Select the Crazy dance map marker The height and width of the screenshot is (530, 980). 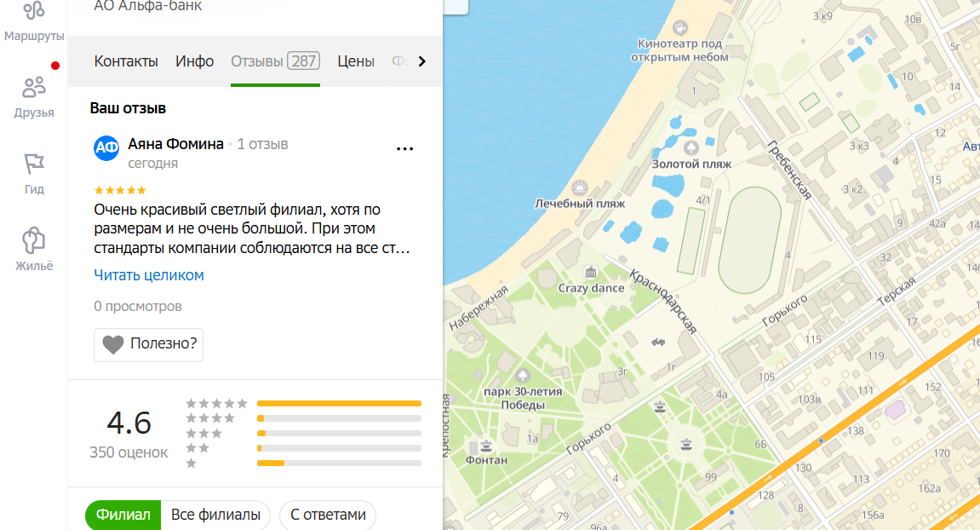tap(591, 272)
